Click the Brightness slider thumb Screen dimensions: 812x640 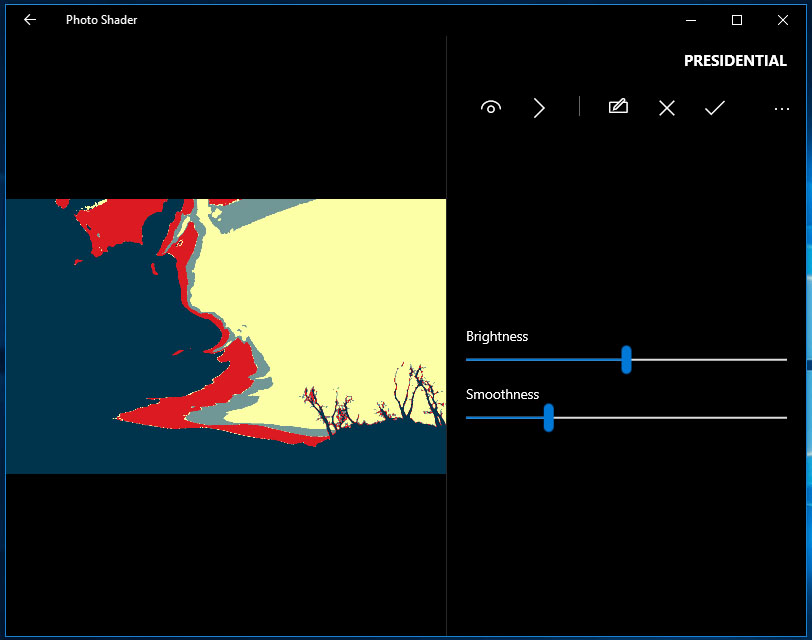[x=626, y=359]
